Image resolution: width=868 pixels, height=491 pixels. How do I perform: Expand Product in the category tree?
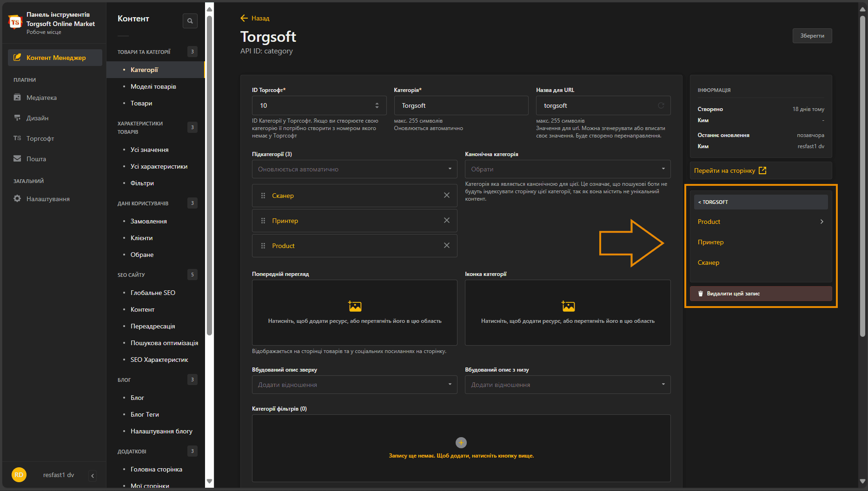[822, 222]
